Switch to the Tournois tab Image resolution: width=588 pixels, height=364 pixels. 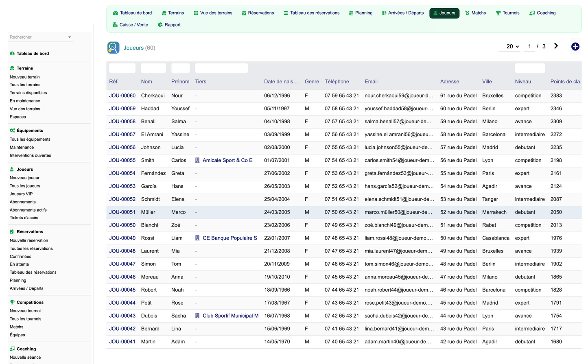click(x=507, y=13)
